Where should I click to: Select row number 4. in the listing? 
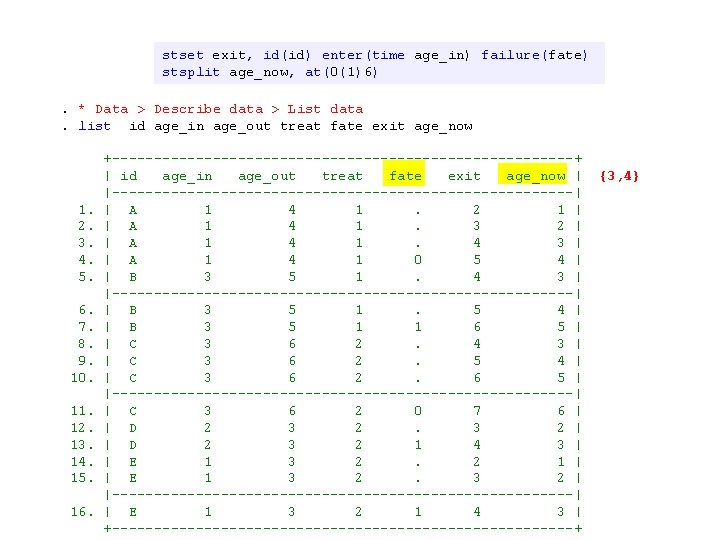tap(86, 260)
